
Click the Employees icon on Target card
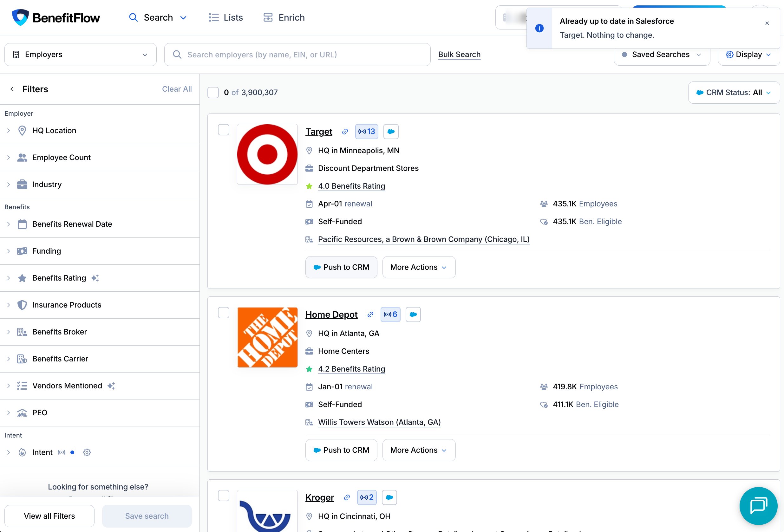click(x=544, y=204)
